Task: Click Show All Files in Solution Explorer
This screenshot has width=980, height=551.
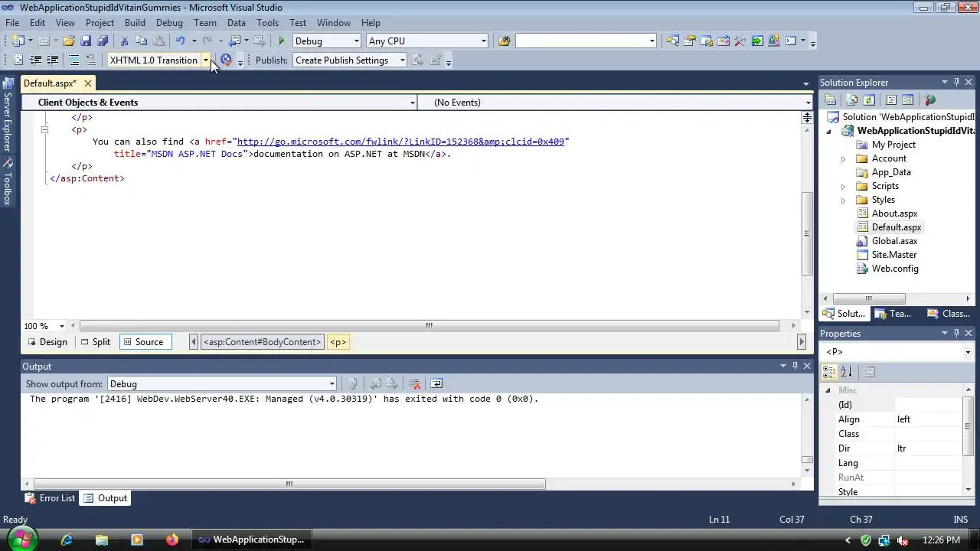Action: tap(852, 100)
